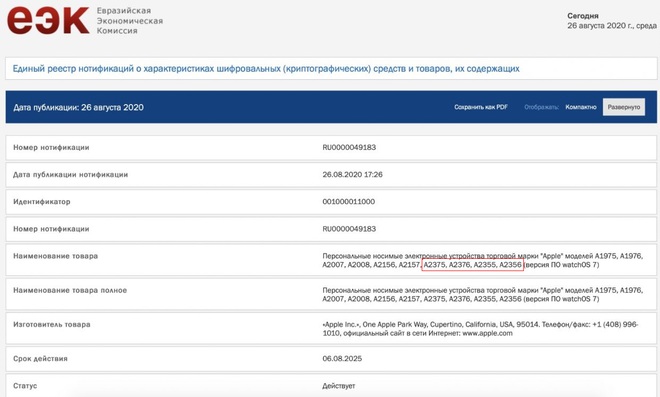Click the Изготовитель товара row label
This screenshot has width=660, height=397.
(x=52, y=325)
